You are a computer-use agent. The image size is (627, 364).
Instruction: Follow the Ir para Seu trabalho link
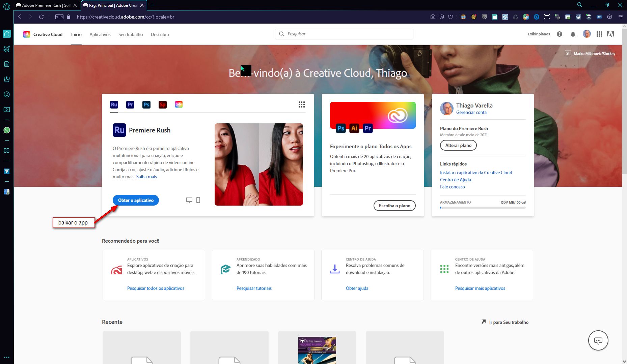tap(505, 322)
